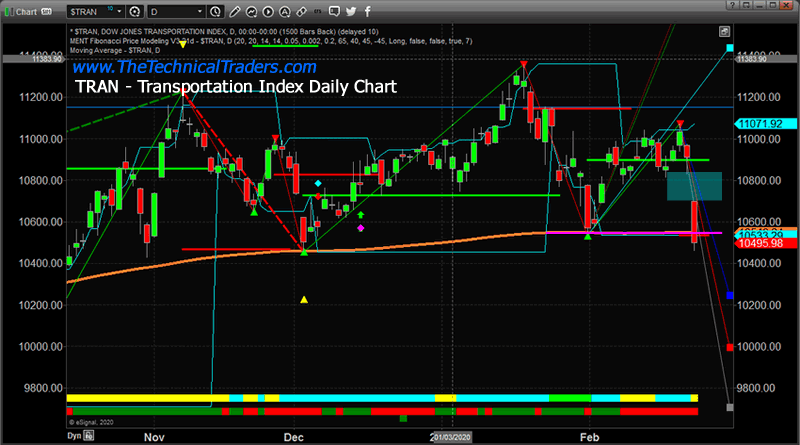Open the studies chart icon menu
This screenshot has height=445, width=800.
point(251,11)
